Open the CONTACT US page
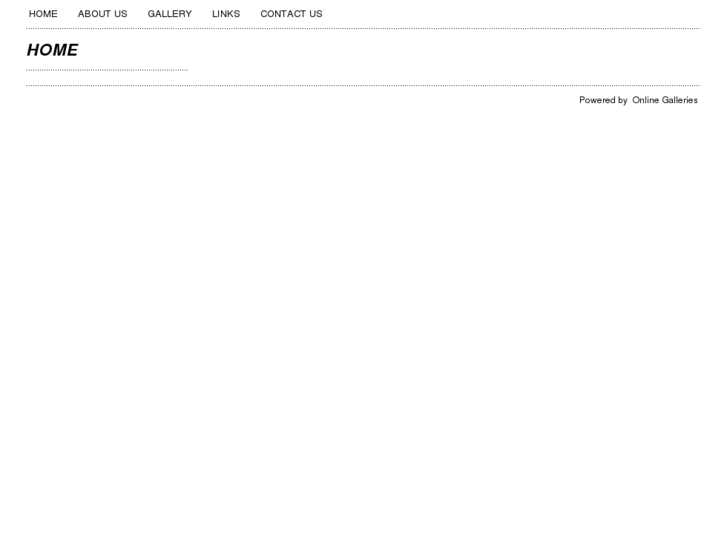This screenshot has width=727, height=545. point(291,14)
